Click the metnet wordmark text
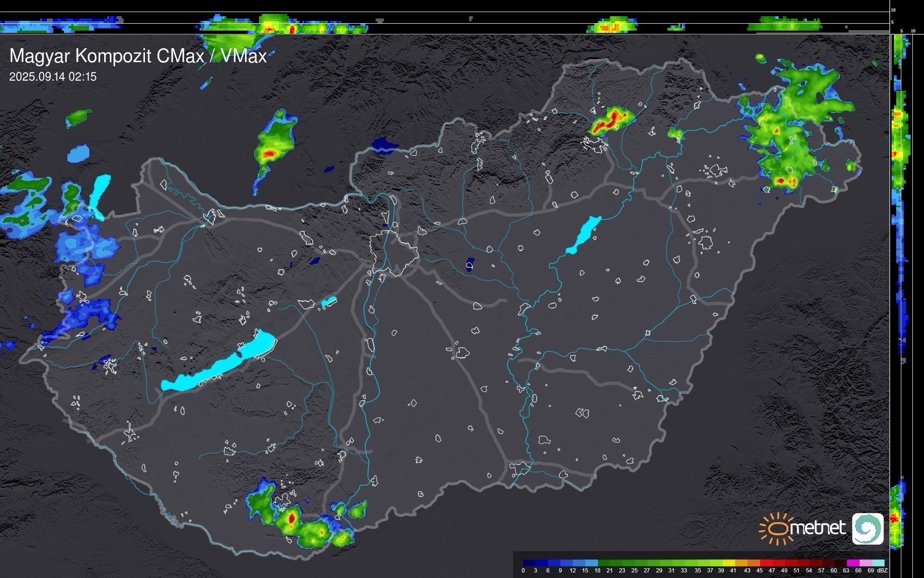Screen dimensions: 924x578 coord(817,528)
